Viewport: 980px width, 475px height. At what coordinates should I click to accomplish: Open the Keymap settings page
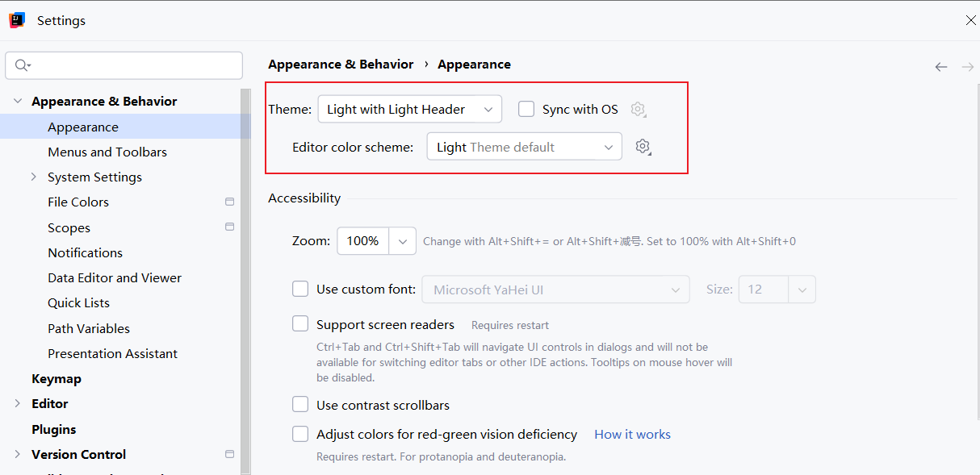click(x=57, y=378)
